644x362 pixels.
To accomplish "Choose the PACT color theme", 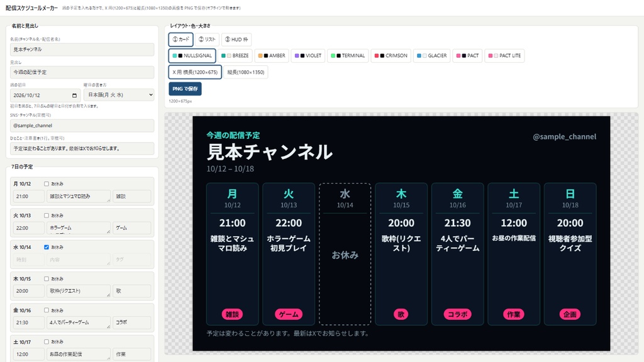I will [x=467, y=55].
